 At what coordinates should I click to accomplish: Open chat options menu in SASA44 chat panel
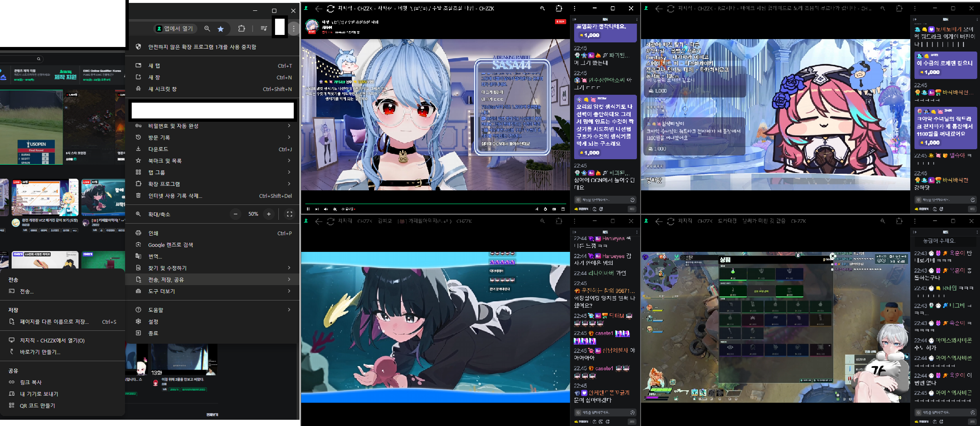pos(637,20)
